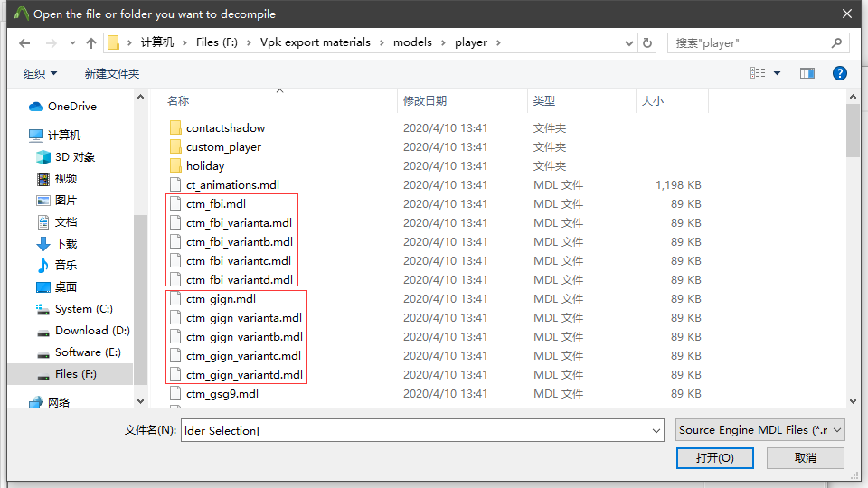868x488 pixels.
Task: Toggle the preview pane icon
Action: click(x=807, y=73)
